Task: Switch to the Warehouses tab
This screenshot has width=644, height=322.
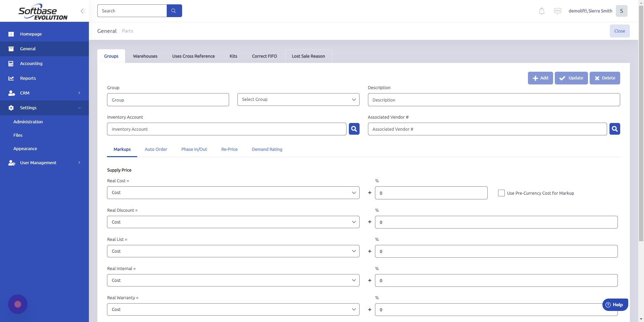Action: pos(145,56)
